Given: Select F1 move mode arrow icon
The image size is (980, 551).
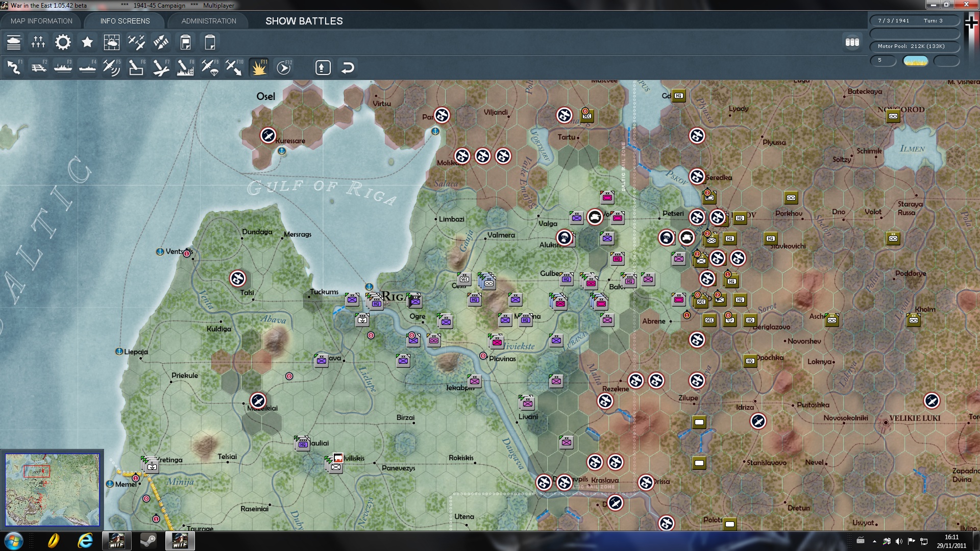Looking at the screenshot, I should click(14, 67).
